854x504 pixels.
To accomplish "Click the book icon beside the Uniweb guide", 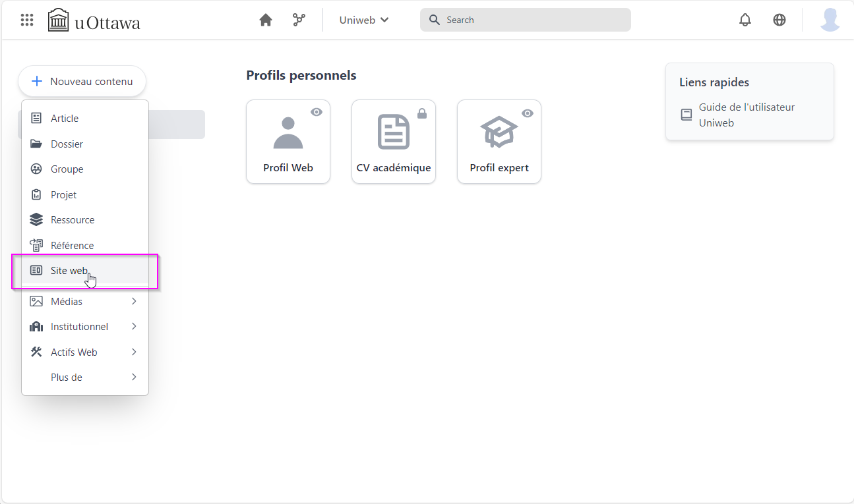I will 686,115.
